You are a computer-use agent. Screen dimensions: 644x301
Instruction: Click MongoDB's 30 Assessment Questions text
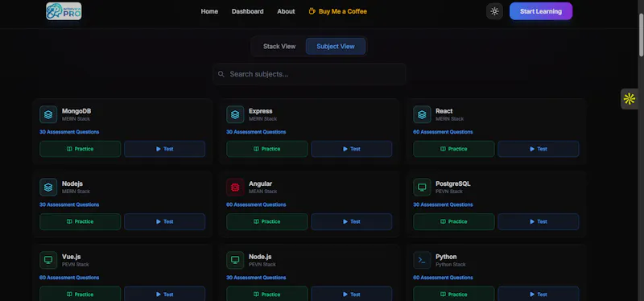pos(69,132)
